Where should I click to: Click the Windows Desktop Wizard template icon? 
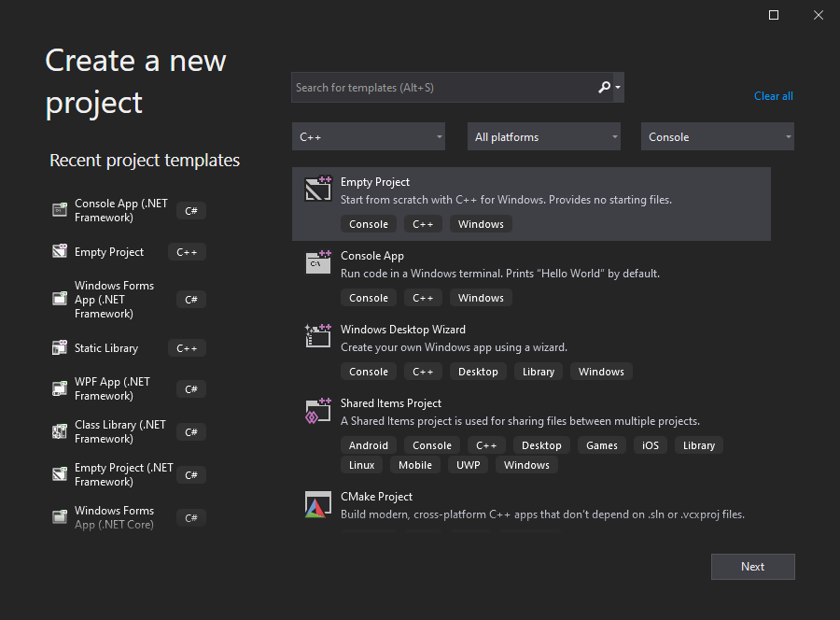[318, 336]
